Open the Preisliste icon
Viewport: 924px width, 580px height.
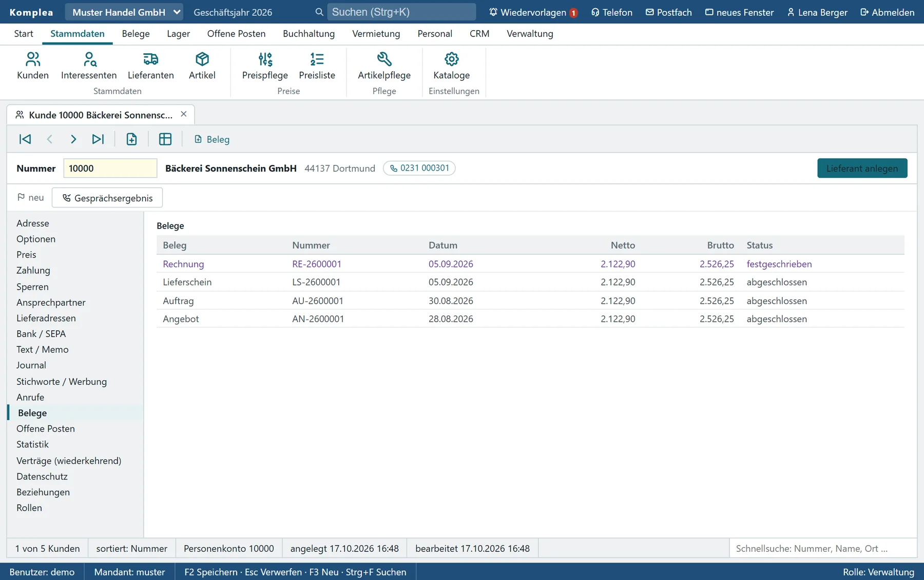[x=317, y=66]
